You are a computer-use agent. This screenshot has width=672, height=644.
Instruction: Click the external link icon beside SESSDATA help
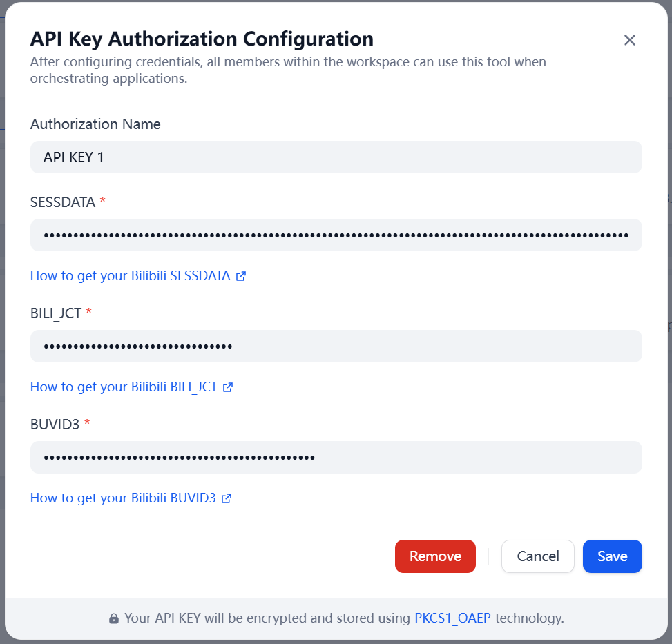pyautogui.click(x=241, y=276)
